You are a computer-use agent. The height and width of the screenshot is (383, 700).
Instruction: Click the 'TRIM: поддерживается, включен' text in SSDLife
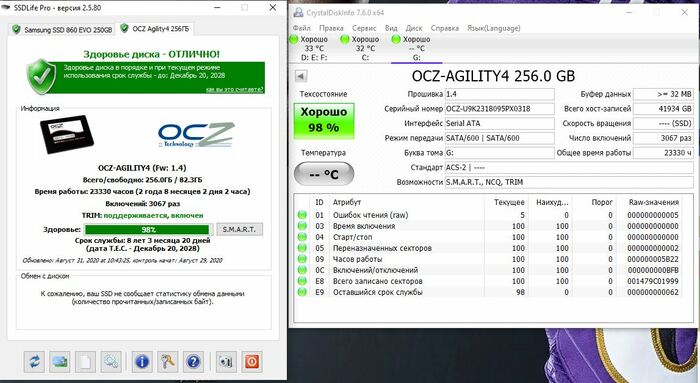click(142, 215)
